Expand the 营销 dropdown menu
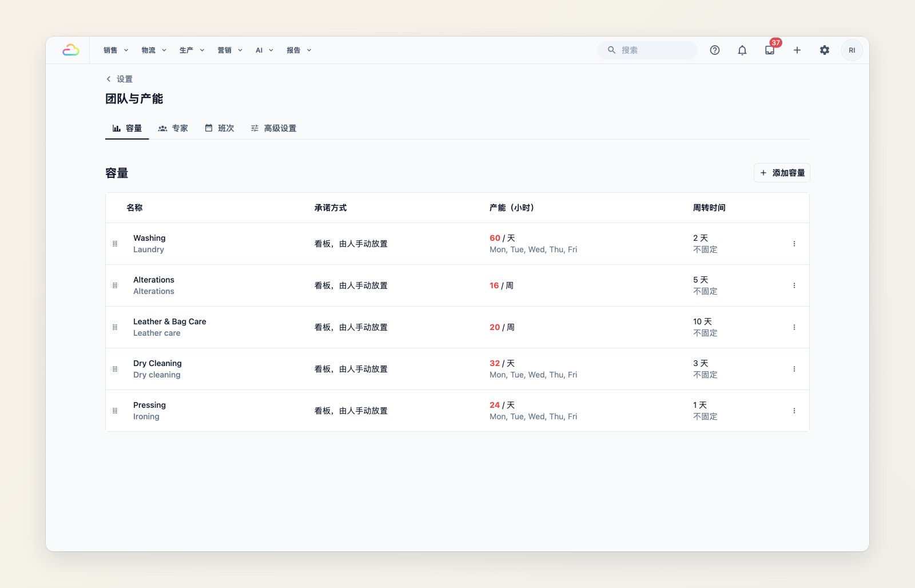This screenshot has width=915, height=588. tap(230, 50)
